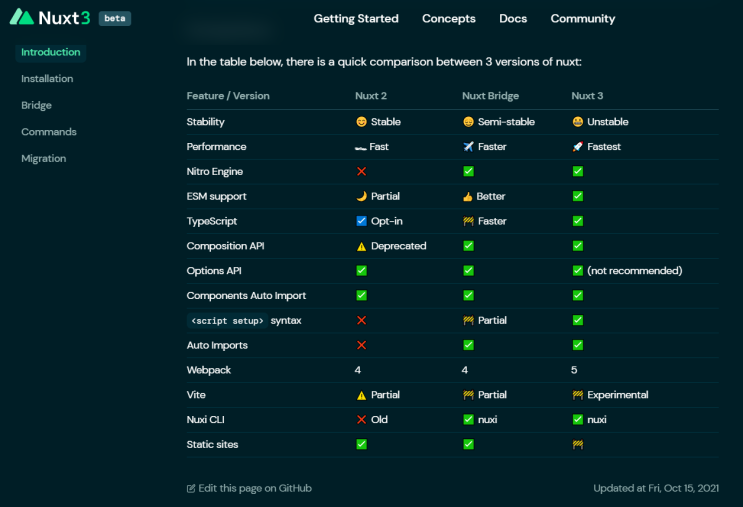Click warning triangle in the Vite row
Image resolution: width=743 pixels, height=507 pixels.
[362, 395]
